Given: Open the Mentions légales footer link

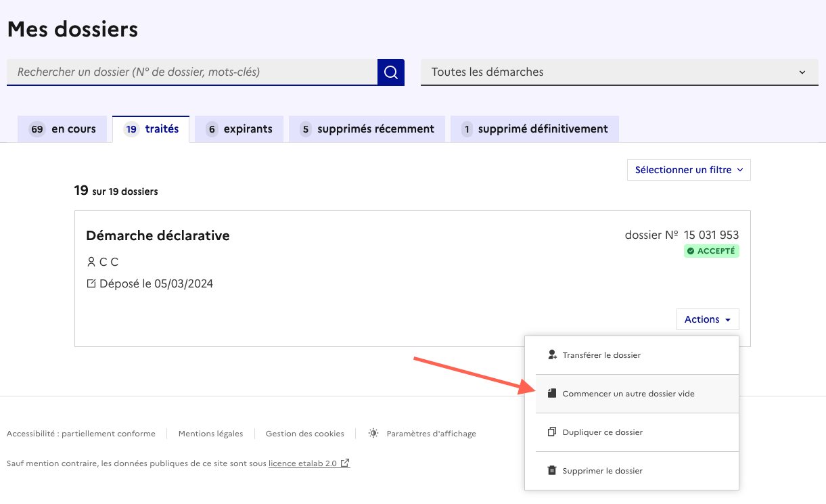Looking at the screenshot, I should pyautogui.click(x=210, y=434).
